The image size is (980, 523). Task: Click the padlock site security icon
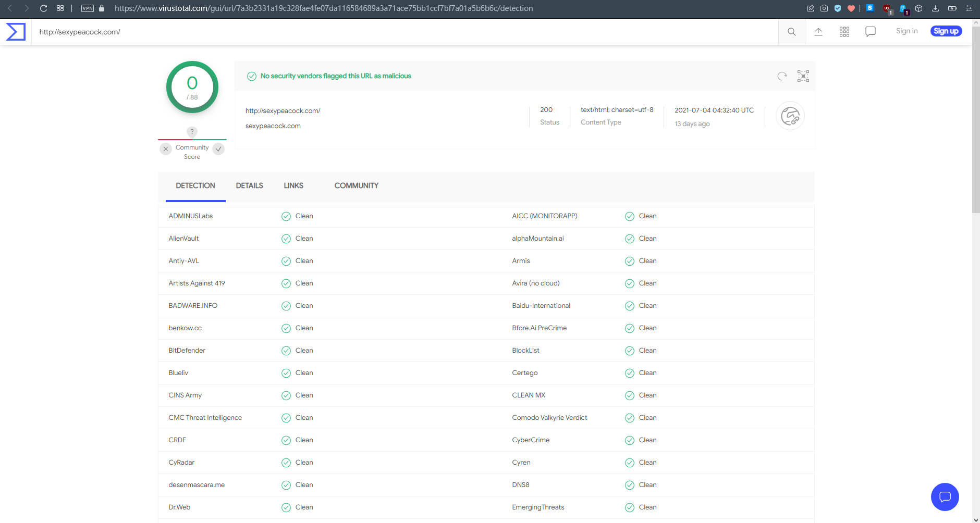102,8
